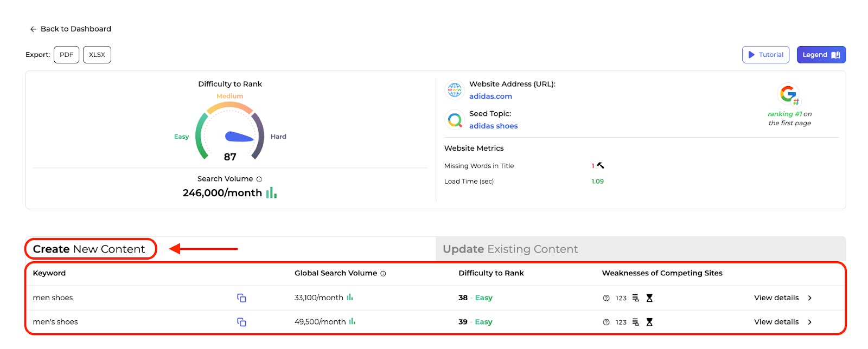Click the difficulty score 39 Easy

[x=475, y=322]
